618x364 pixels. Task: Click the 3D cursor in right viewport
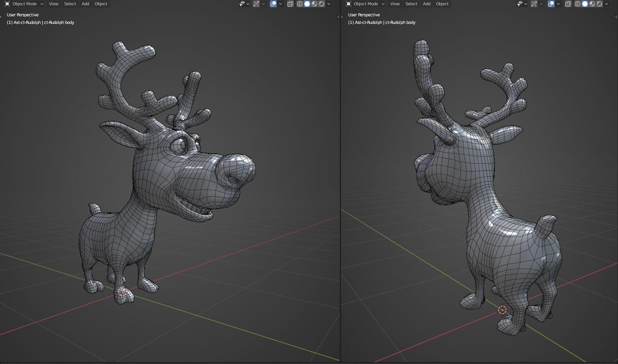(502, 310)
